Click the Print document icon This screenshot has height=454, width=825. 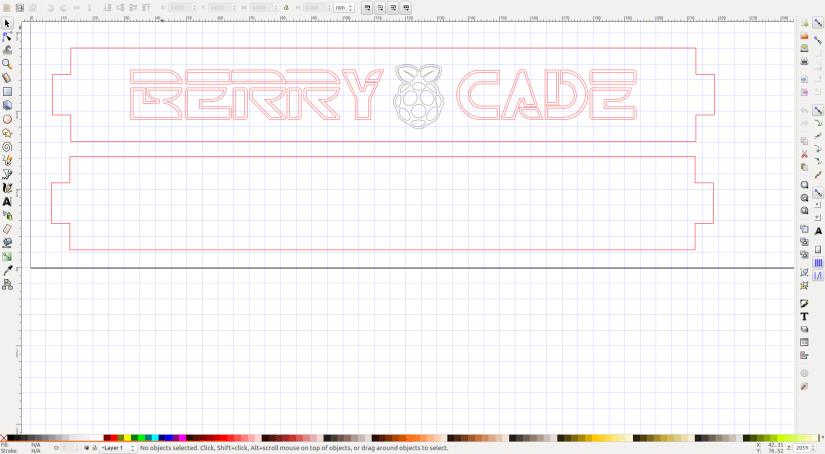[x=804, y=62]
